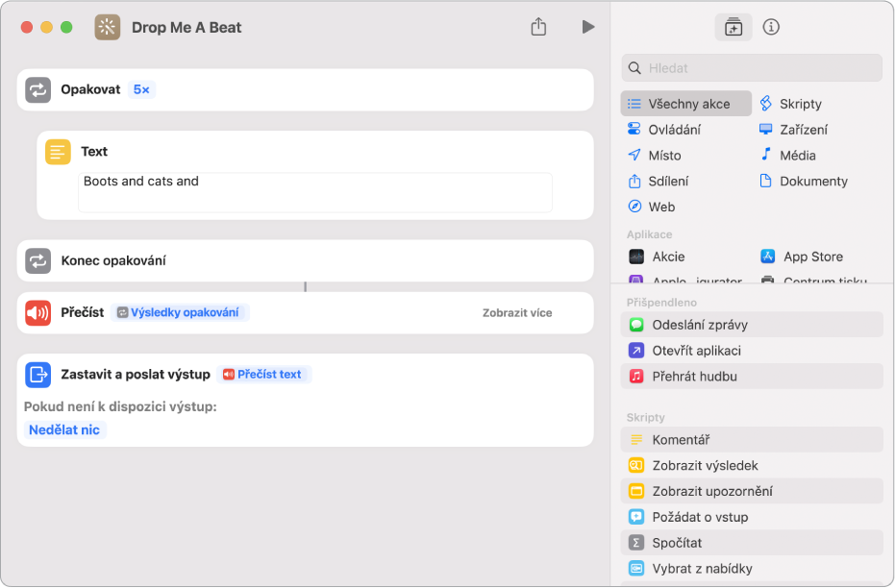Add the Zobrazit upozornění action
This screenshot has height=588, width=895.
752,491
